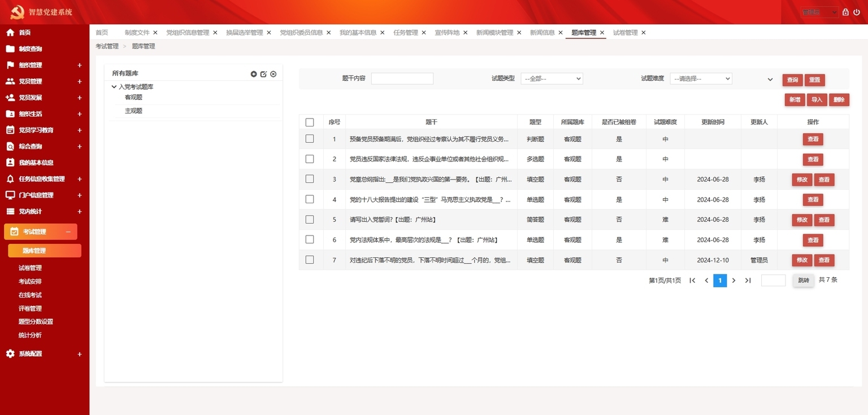Collapse the 入党考试题库 tree node

click(x=114, y=87)
